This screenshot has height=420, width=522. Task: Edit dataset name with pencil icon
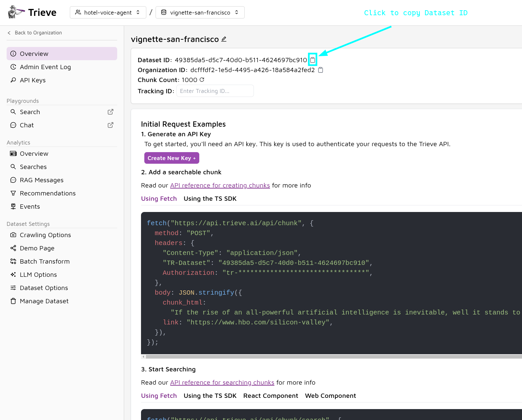click(224, 39)
